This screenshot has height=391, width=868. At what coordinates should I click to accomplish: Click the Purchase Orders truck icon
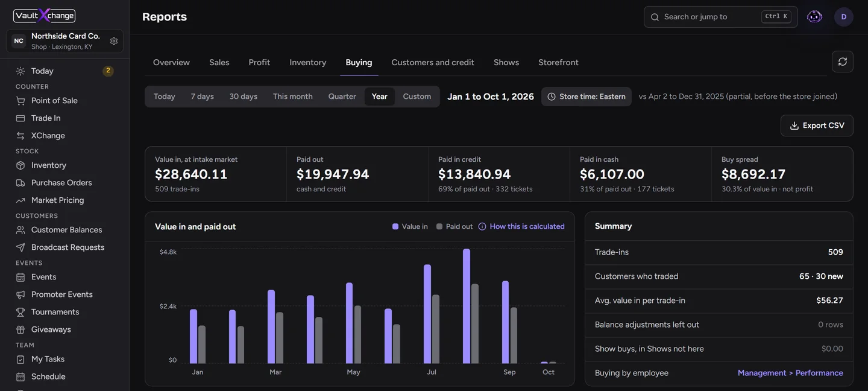click(x=20, y=183)
